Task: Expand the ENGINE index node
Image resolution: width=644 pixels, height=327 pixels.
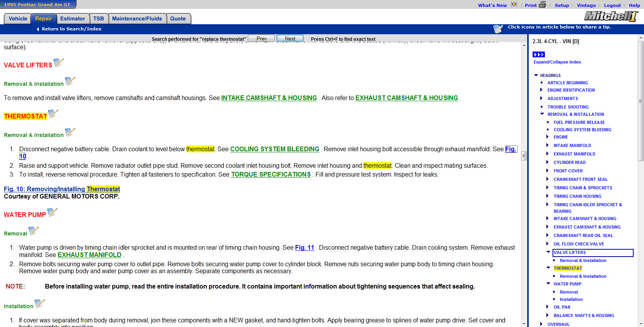Action: 548,137
